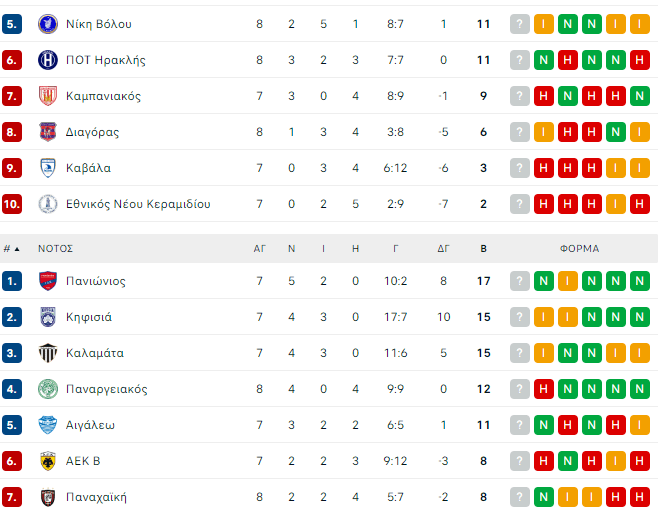This screenshot has height=513, width=658.
Task: Select the Καλαμάτα striped crest
Action: tap(48, 353)
